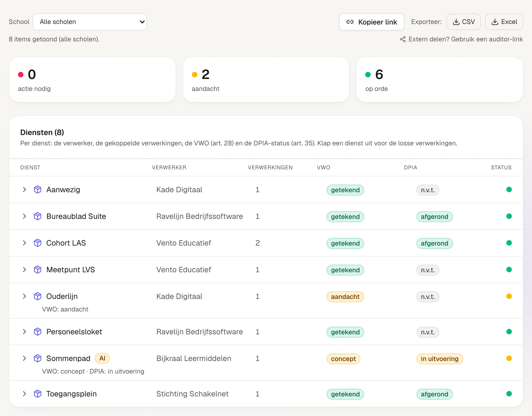Expand the Meetpunt LVS row

(x=24, y=270)
